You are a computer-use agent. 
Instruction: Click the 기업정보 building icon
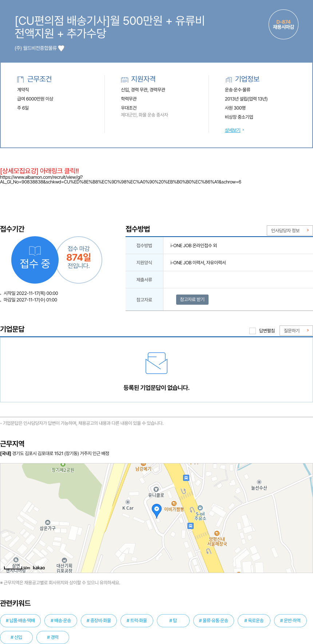229,79
